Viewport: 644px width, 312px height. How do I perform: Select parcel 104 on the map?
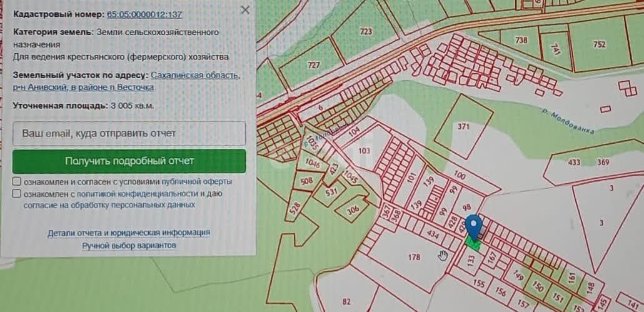(354, 132)
